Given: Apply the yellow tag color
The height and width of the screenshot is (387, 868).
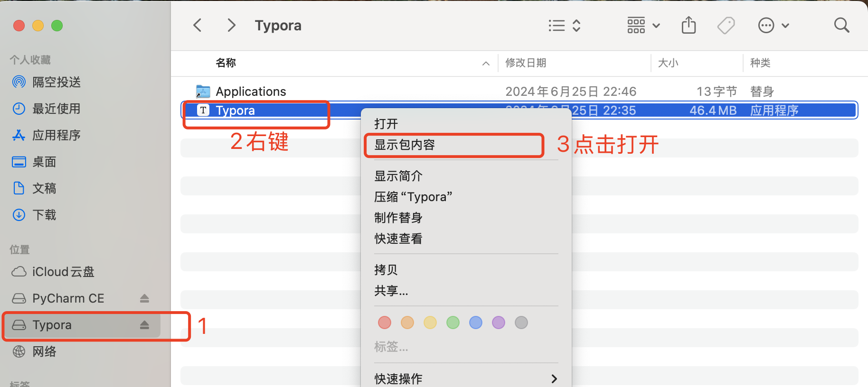Looking at the screenshot, I should tap(430, 322).
